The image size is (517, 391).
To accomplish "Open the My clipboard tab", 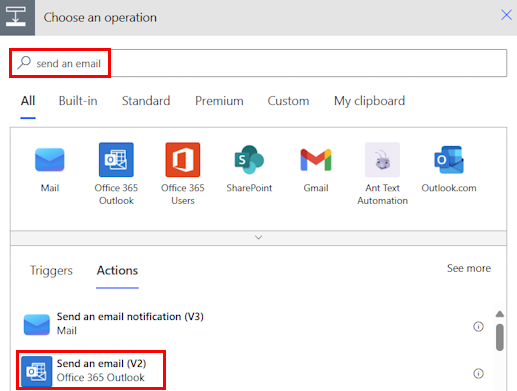I will [369, 101].
